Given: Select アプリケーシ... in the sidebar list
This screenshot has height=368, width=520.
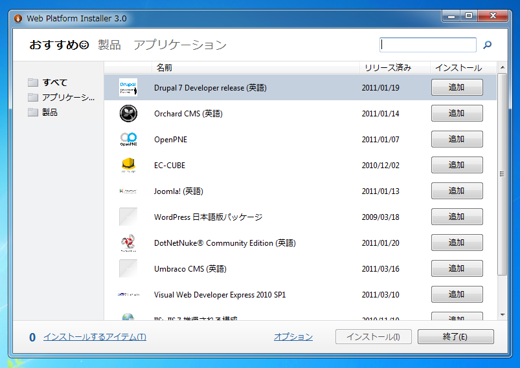Looking at the screenshot, I should (x=68, y=97).
